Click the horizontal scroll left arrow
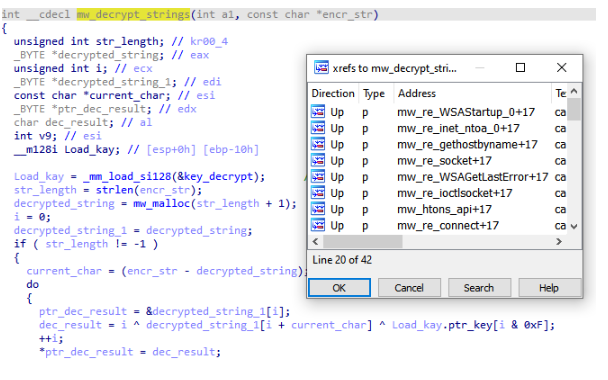This screenshot has width=608, height=380. coord(315,242)
